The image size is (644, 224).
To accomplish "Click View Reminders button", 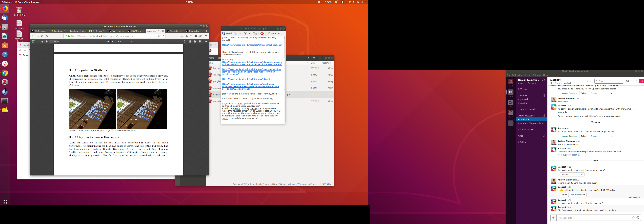I will click(578, 195).
